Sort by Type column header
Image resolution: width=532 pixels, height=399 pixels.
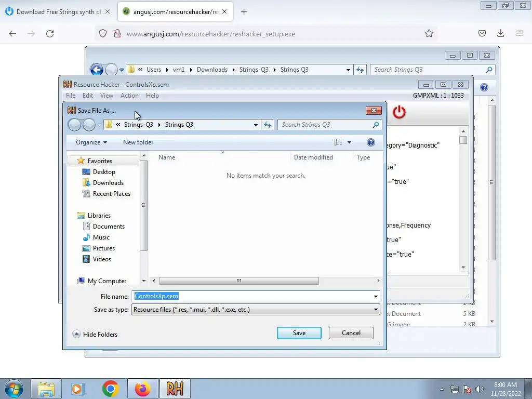coord(363,157)
